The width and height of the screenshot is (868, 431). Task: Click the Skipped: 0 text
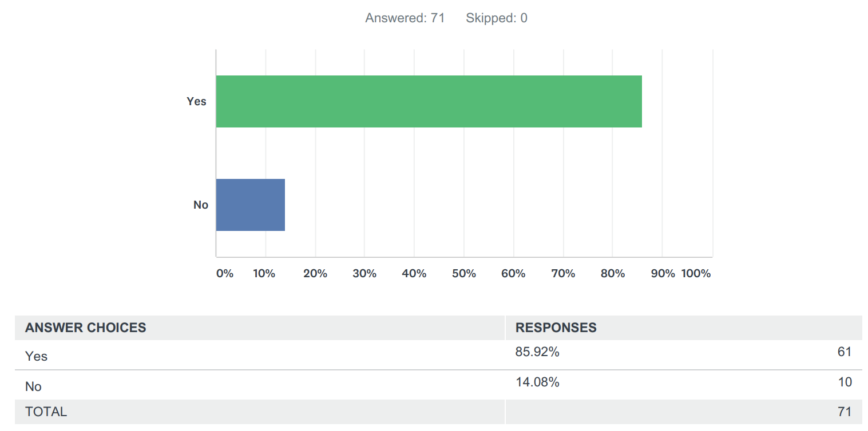[496, 18]
